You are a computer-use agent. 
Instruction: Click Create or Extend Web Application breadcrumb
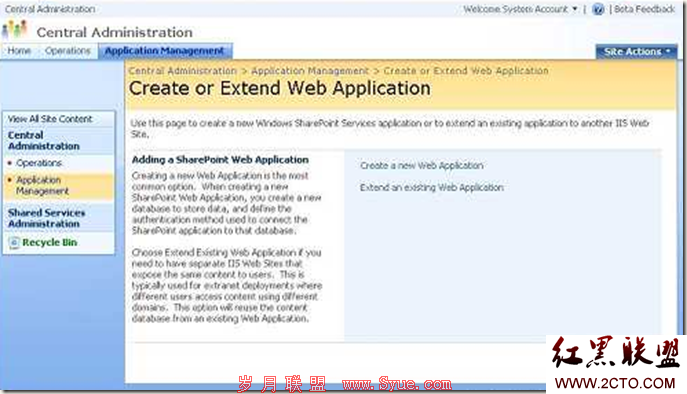(466, 71)
